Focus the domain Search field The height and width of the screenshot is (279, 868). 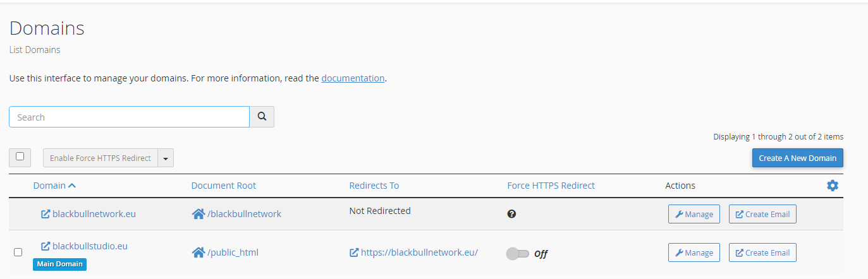[129, 117]
